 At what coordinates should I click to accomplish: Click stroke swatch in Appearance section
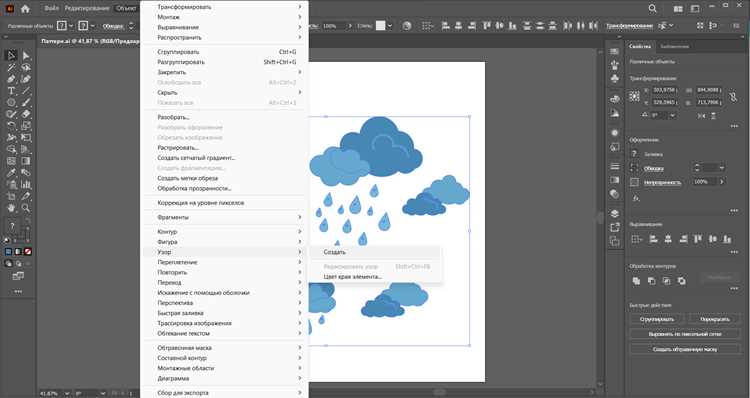point(634,168)
